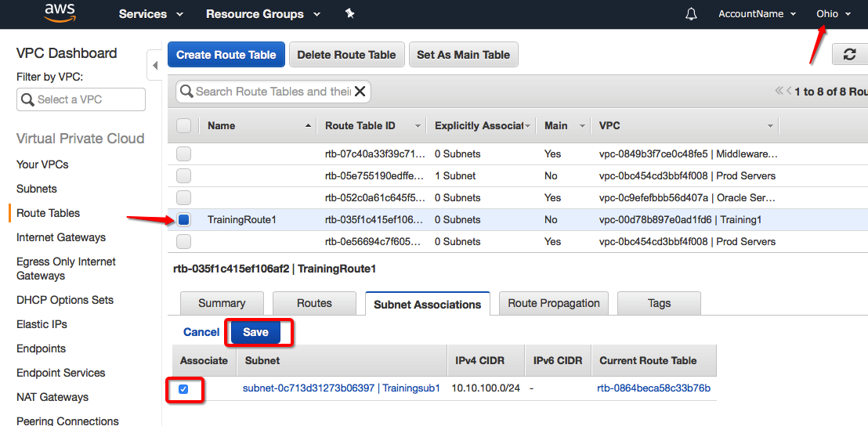Click the AWS logo home icon
Viewport: 868px width, 426px height.
point(60,13)
